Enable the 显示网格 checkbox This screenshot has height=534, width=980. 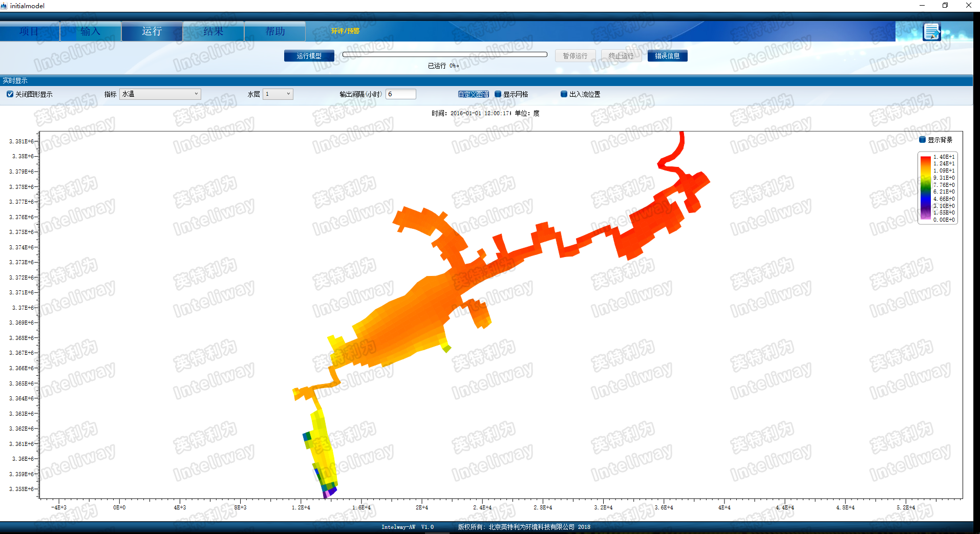click(498, 94)
